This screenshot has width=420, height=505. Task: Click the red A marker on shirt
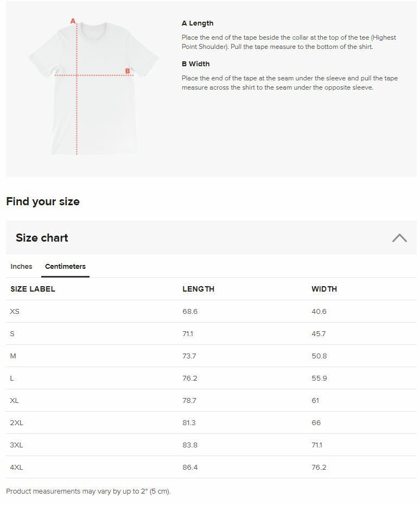pyautogui.click(x=73, y=22)
